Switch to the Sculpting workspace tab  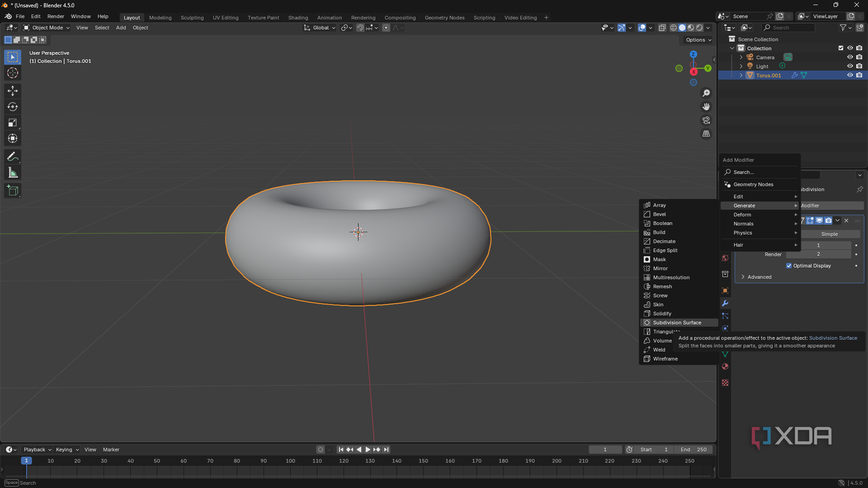point(192,17)
